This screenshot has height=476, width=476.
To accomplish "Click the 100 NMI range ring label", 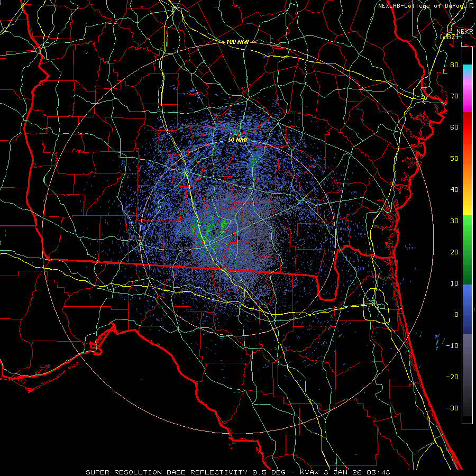I will click(x=237, y=42).
